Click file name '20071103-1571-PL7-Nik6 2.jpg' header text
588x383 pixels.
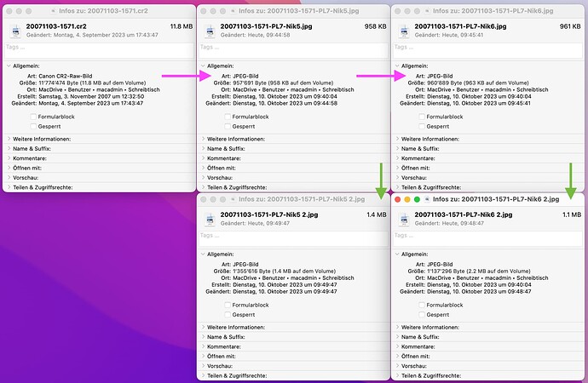coord(463,214)
